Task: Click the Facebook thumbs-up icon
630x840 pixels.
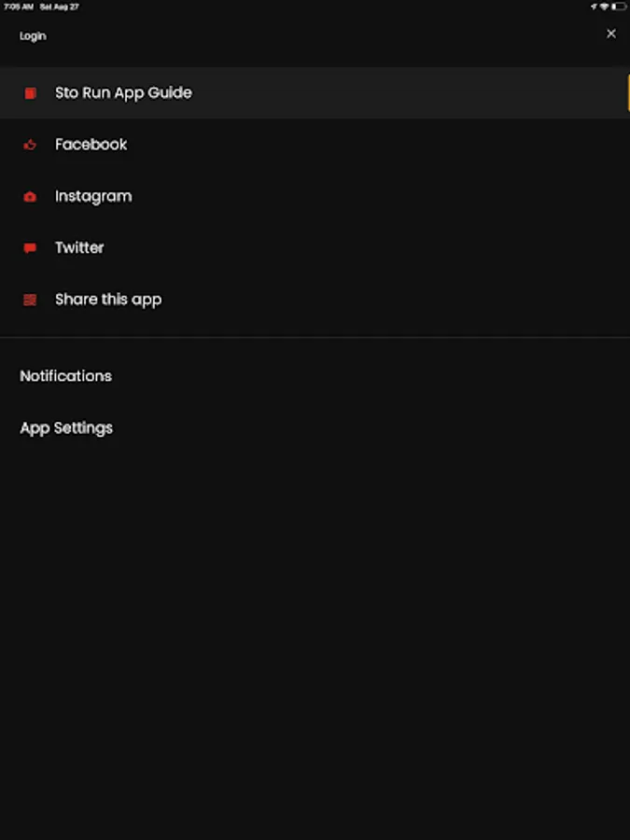Action: pyautogui.click(x=30, y=145)
